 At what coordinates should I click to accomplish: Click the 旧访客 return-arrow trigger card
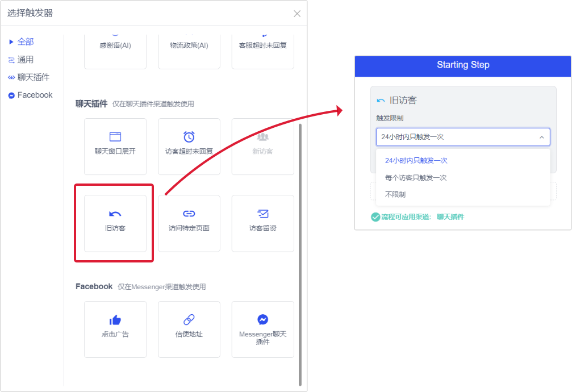(x=115, y=222)
